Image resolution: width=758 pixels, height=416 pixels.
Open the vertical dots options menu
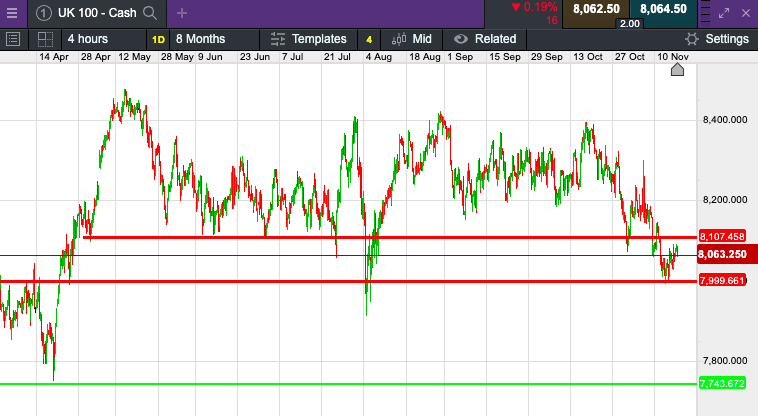705,14
